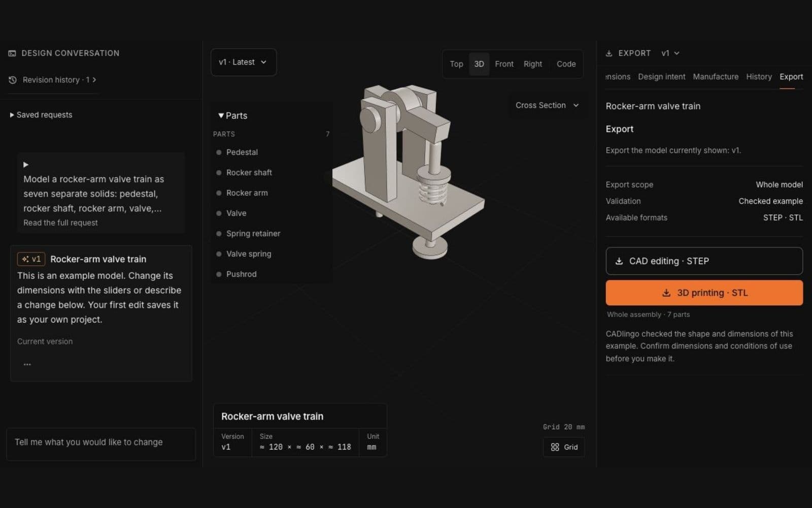Open the 'v1 · Latest' version dropdown

(x=243, y=62)
